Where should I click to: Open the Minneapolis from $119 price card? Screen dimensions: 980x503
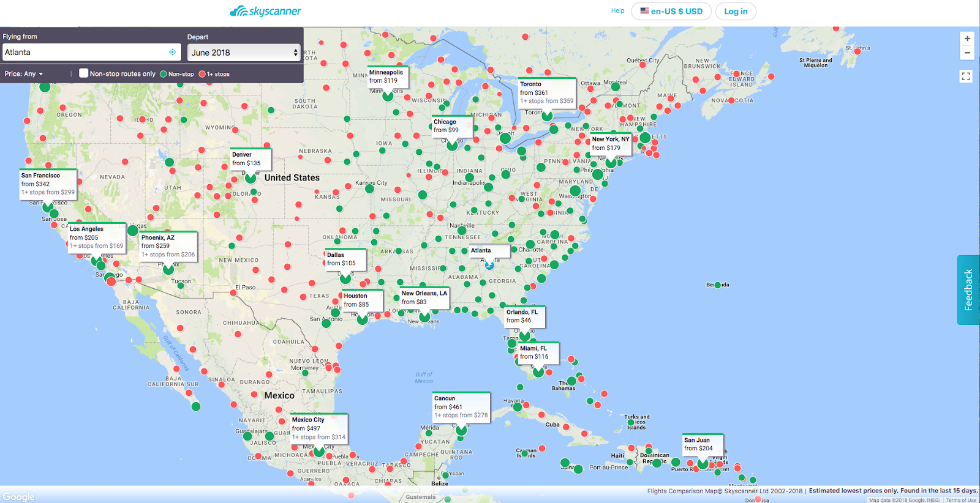[388, 76]
